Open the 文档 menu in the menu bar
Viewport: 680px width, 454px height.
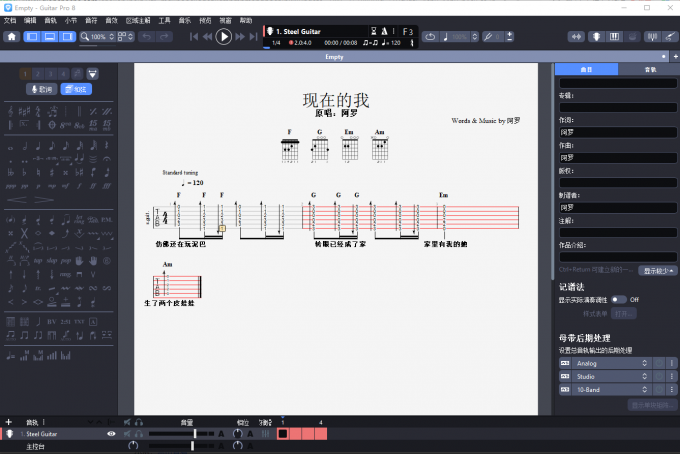click(10, 20)
